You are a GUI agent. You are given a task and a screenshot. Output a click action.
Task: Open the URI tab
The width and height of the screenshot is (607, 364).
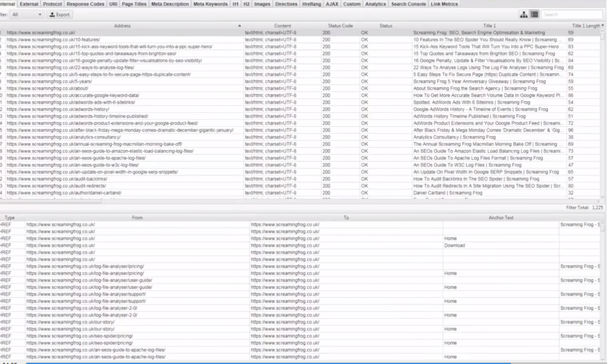pyautogui.click(x=113, y=4)
